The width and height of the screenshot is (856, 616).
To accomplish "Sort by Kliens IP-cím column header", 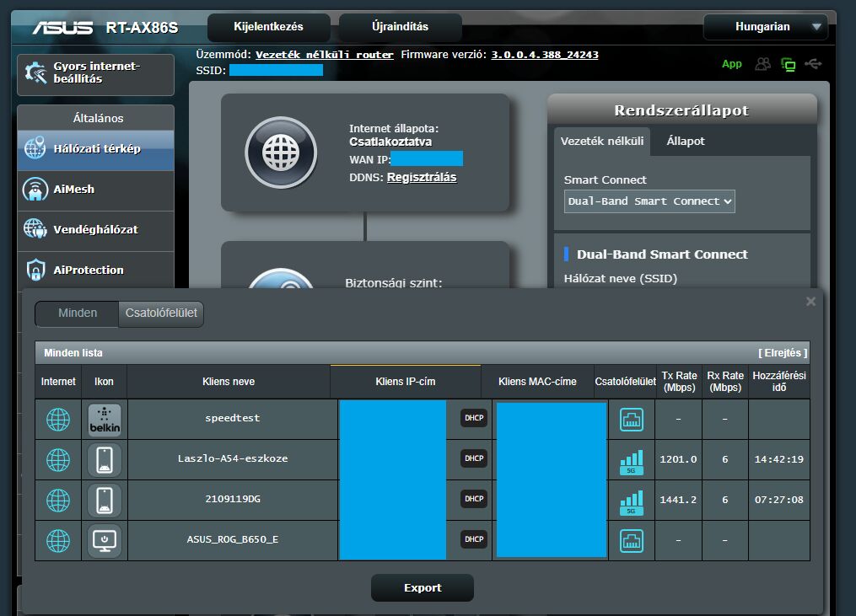I will click(405, 382).
